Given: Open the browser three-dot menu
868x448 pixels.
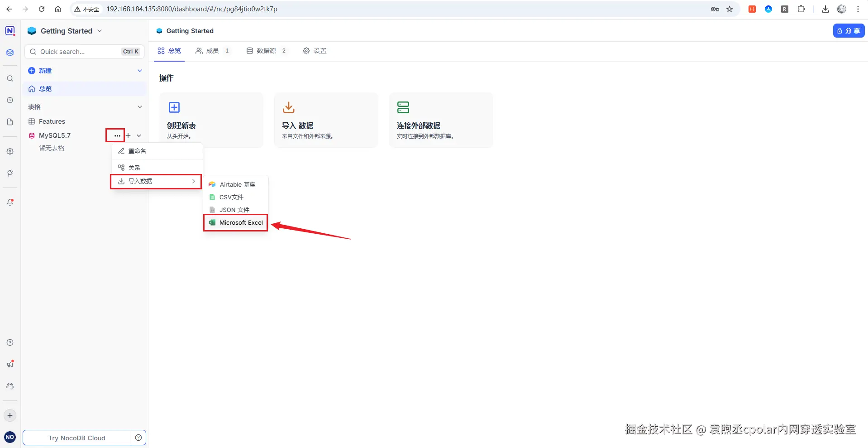Looking at the screenshot, I should click(858, 9).
